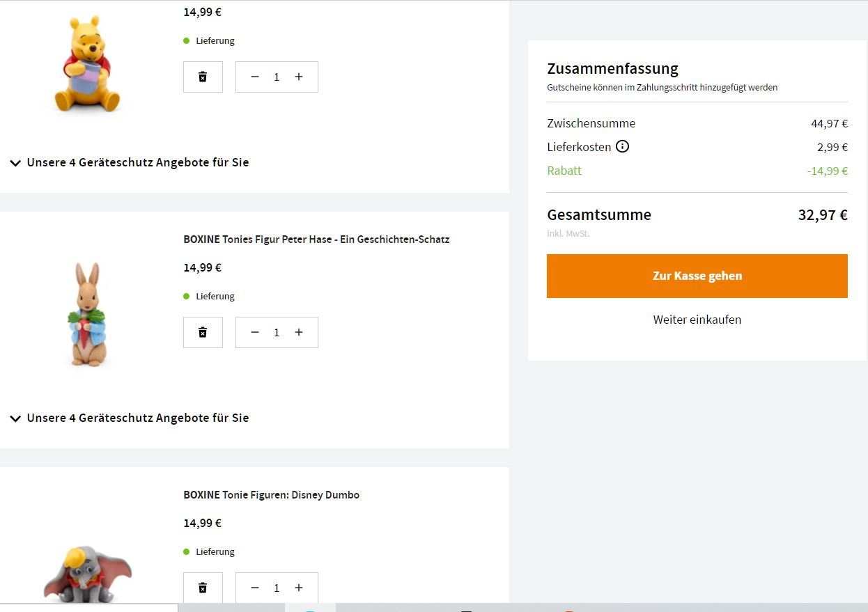Click the delivery cost 2,99 €
The image size is (868, 612).
coord(832,147)
